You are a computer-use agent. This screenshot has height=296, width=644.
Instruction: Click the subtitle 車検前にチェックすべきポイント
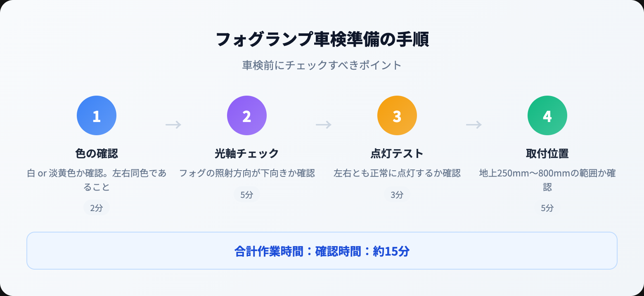point(322,65)
